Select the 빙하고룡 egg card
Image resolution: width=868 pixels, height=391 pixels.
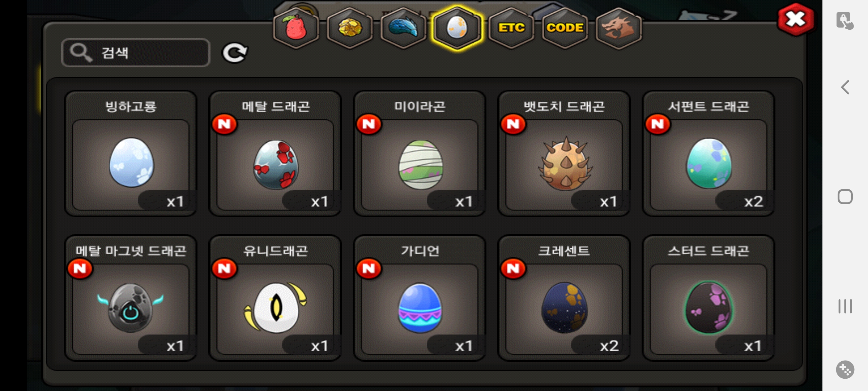131,154
